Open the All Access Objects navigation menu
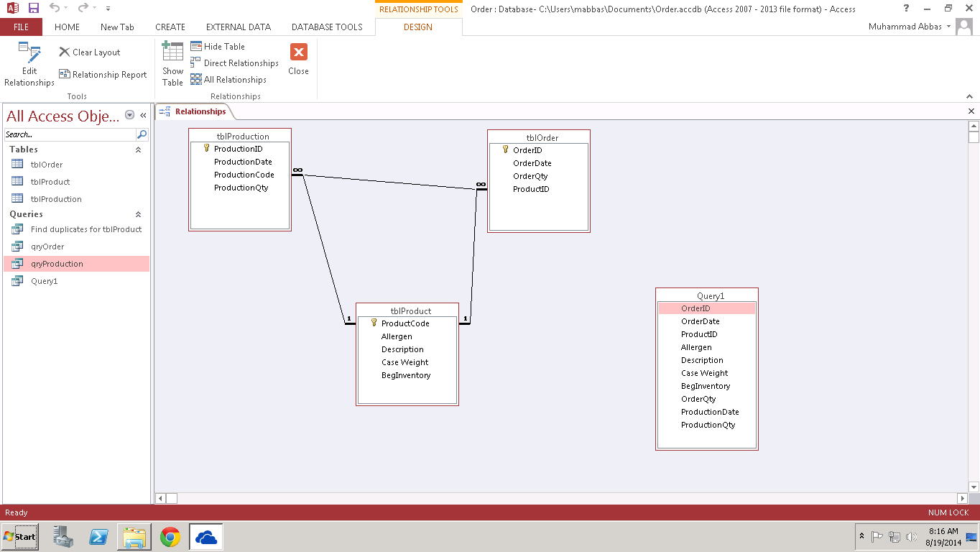The image size is (980, 552). [130, 115]
